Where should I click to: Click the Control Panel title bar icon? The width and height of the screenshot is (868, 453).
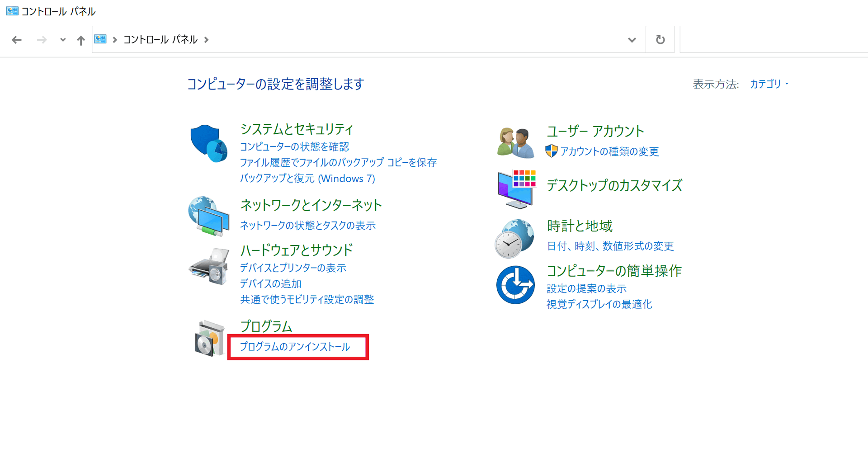[12, 11]
